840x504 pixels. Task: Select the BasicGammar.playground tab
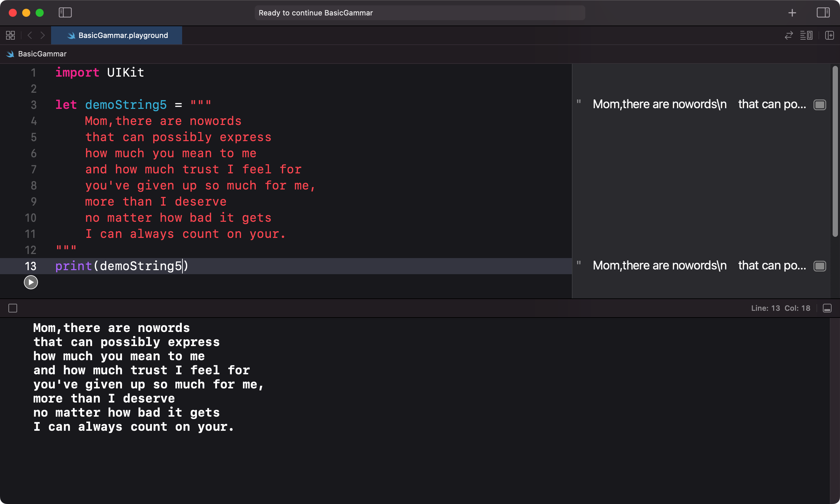click(x=117, y=35)
